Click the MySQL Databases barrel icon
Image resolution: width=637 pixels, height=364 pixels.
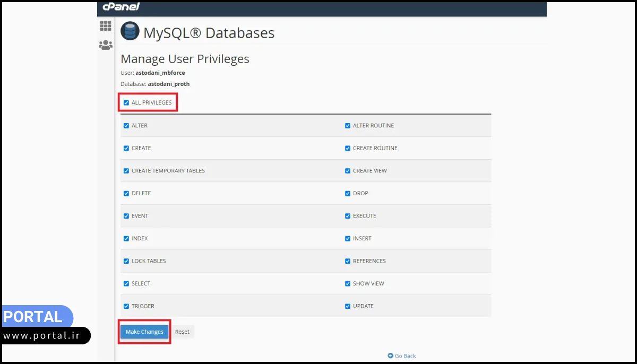(130, 32)
